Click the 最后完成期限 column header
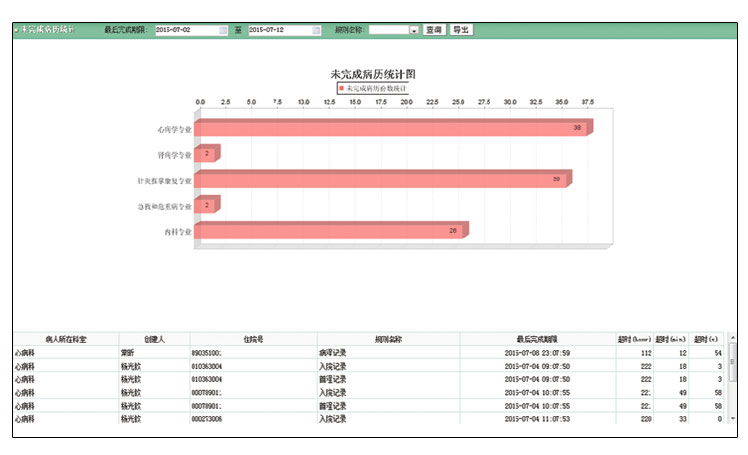This screenshot has width=748, height=455. pyautogui.click(x=537, y=340)
